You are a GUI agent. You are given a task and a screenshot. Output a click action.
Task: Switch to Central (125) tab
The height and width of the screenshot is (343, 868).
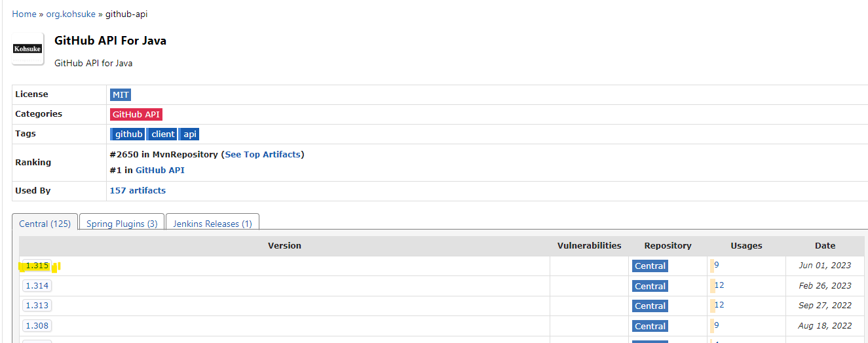pyautogui.click(x=45, y=224)
